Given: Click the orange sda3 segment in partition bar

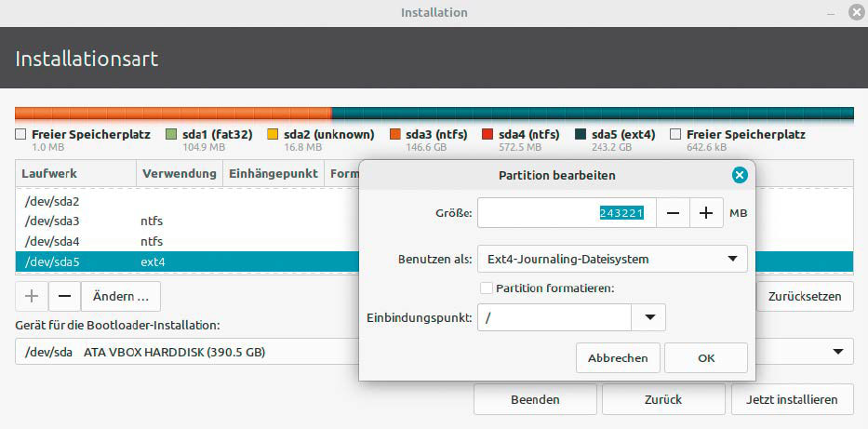Looking at the screenshot, I should point(173,114).
